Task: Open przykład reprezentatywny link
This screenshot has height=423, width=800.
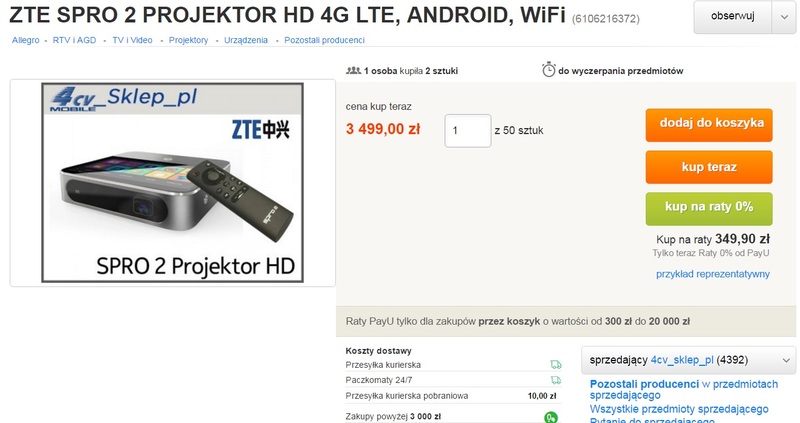Action: coord(713,274)
